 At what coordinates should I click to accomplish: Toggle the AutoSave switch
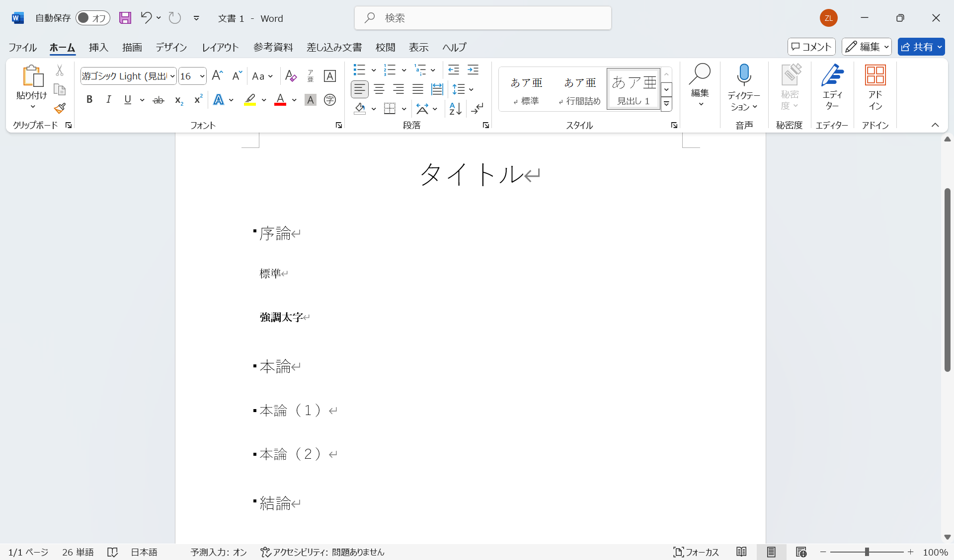tap(93, 18)
